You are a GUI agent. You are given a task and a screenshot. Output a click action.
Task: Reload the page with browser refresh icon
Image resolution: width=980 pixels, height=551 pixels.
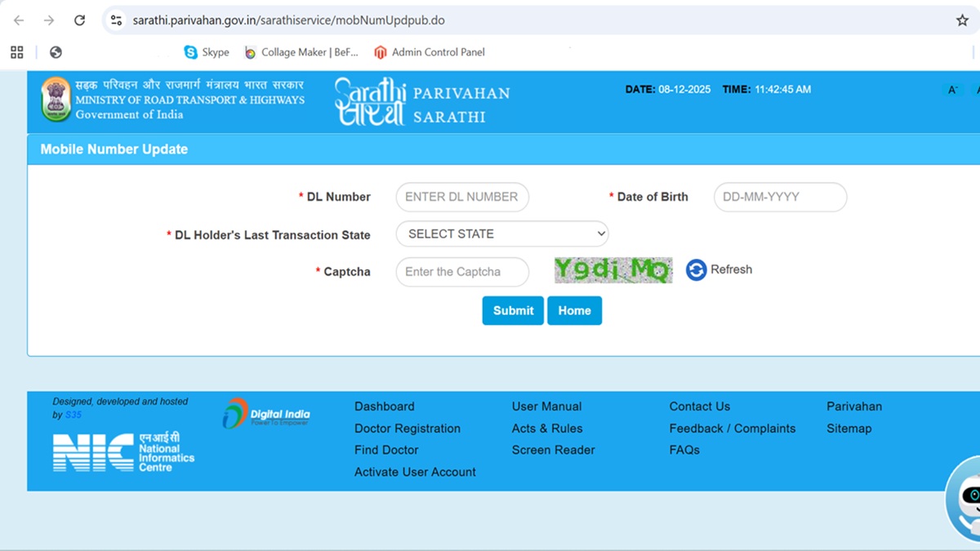(x=79, y=20)
